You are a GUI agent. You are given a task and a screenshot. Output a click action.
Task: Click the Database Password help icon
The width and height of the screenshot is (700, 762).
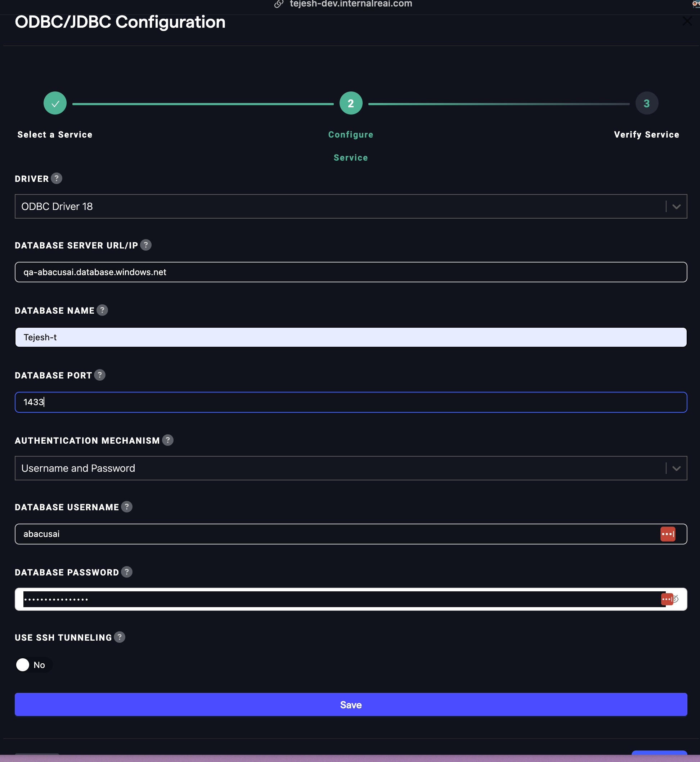click(x=127, y=572)
